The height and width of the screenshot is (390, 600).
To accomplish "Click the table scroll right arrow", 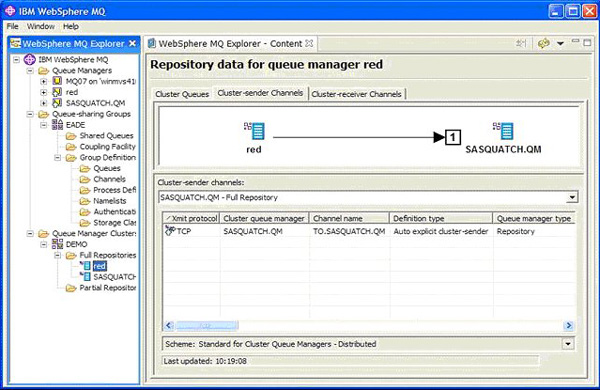I will (x=569, y=326).
